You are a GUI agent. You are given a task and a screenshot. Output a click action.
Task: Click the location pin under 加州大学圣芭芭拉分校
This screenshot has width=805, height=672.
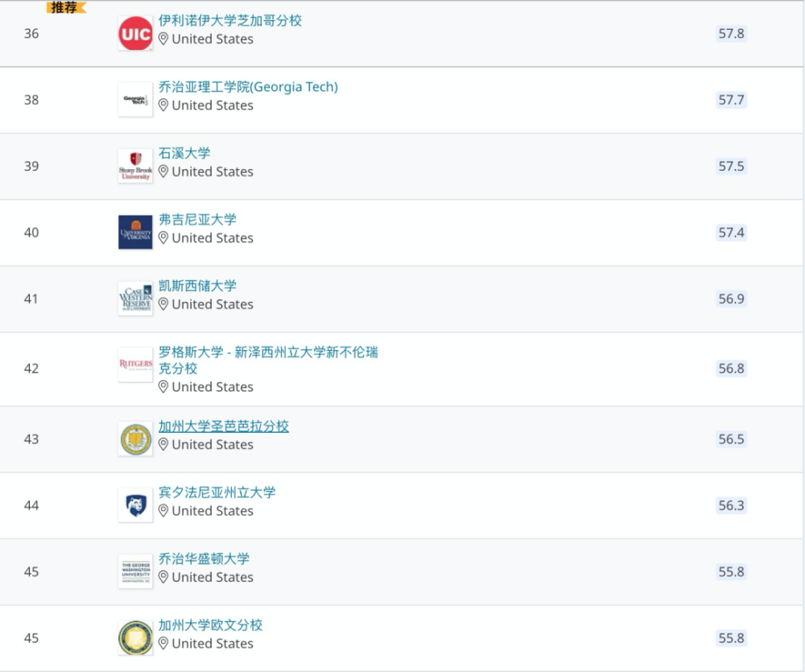pos(163,444)
